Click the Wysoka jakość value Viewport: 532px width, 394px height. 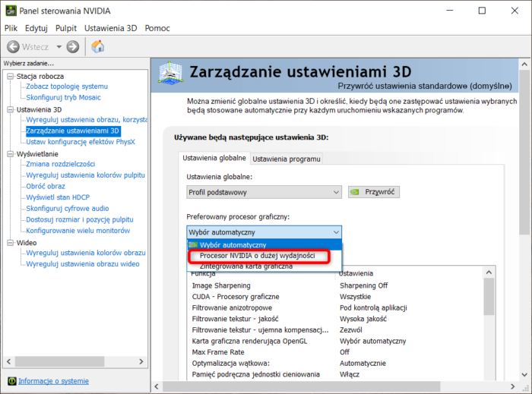pyautogui.click(x=363, y=319)
